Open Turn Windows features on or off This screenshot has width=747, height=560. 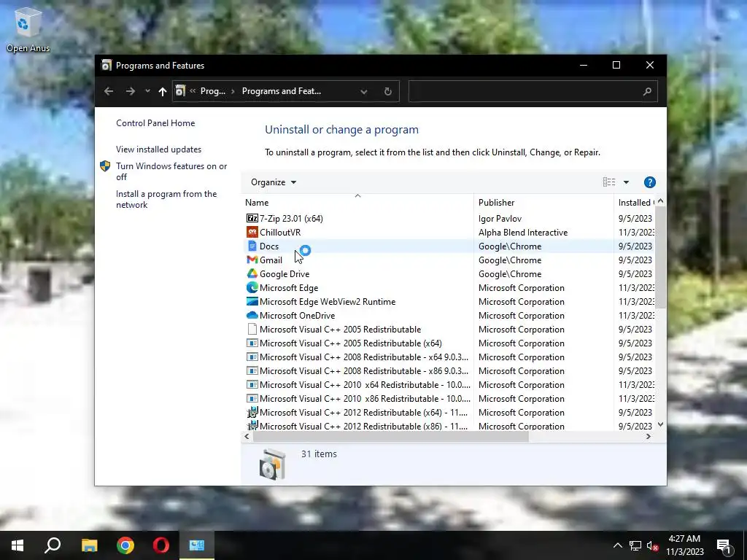tap(171, 171)
